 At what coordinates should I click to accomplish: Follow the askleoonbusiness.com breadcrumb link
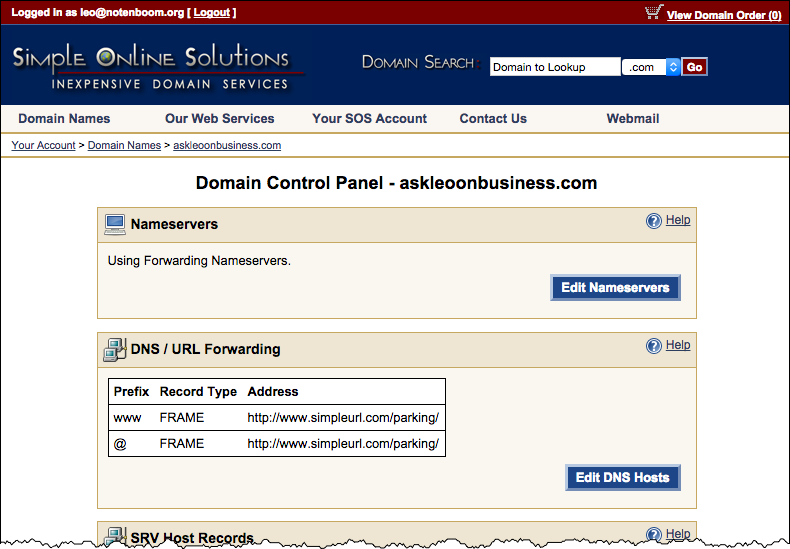coord(227,145)
